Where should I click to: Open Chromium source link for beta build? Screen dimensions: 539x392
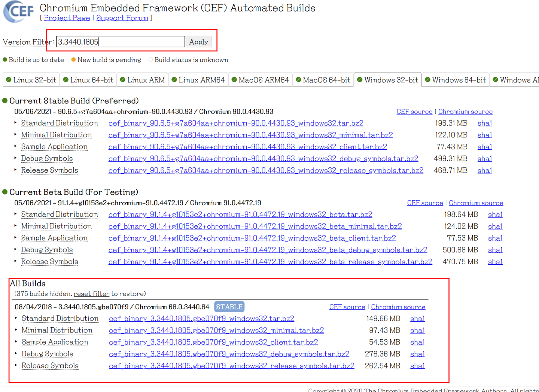(476, 203)
